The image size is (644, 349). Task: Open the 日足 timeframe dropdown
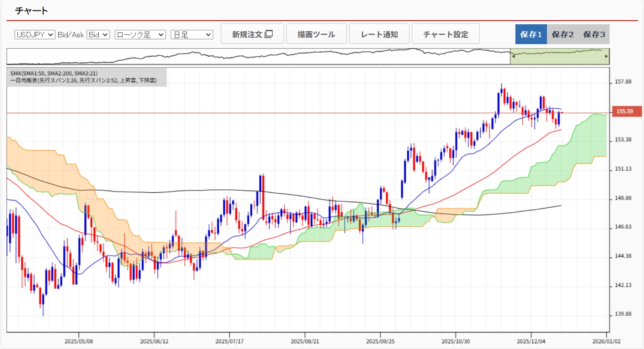(192, 35)
